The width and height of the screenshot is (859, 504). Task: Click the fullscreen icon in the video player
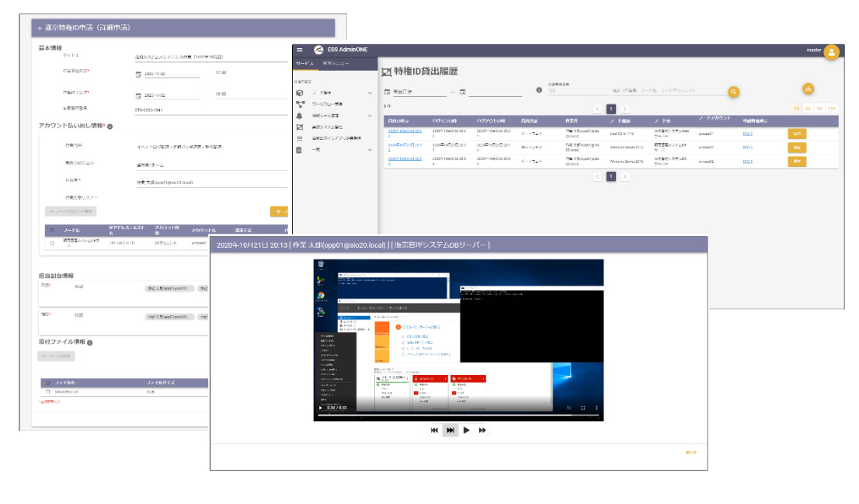[x=583, y=408]
